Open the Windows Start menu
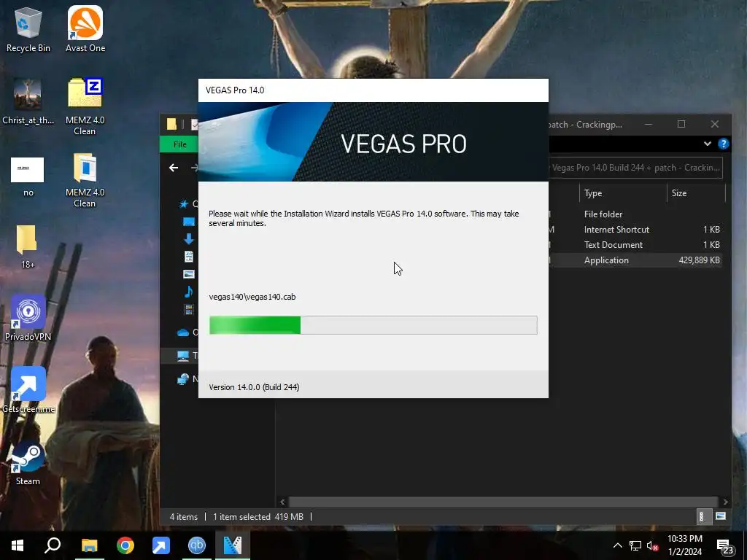The image size is (747, 560). coord(18,545)
